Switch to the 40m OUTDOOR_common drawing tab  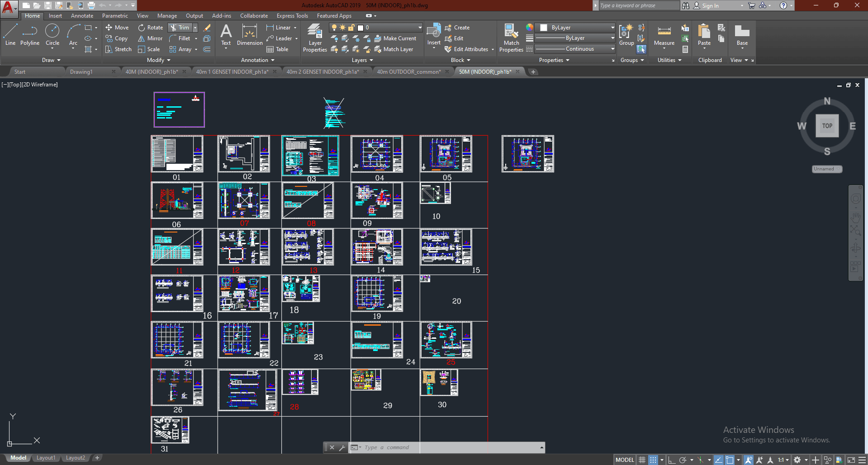[408, 72]
